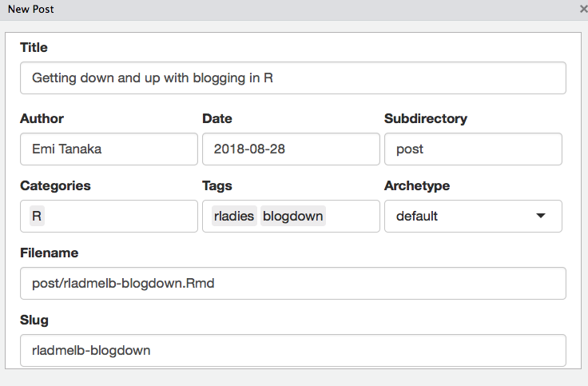Click the Slug field with rladmelb-blogdown
588x386 pixels.
point(293,350)
